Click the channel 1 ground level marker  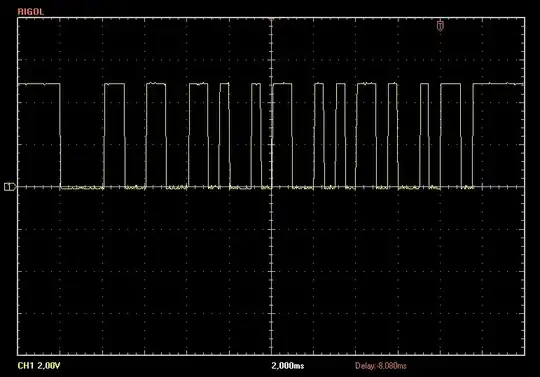pos(10,187)
